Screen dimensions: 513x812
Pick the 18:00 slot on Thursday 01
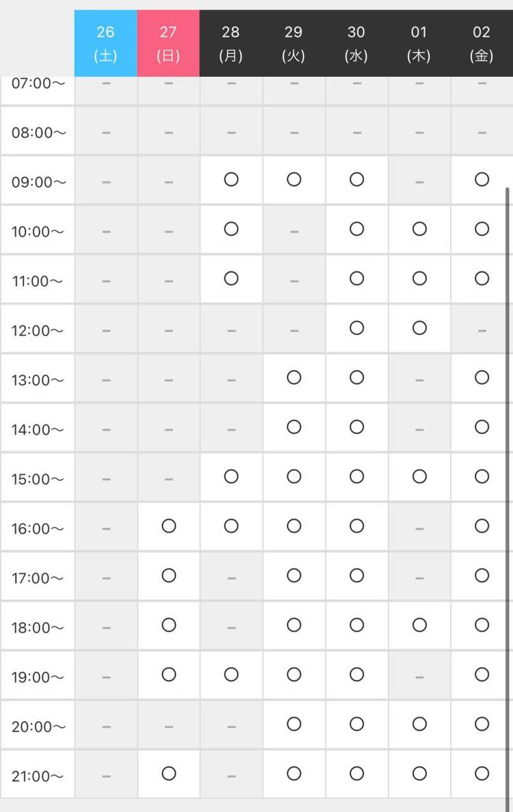(x=419, y=625)
